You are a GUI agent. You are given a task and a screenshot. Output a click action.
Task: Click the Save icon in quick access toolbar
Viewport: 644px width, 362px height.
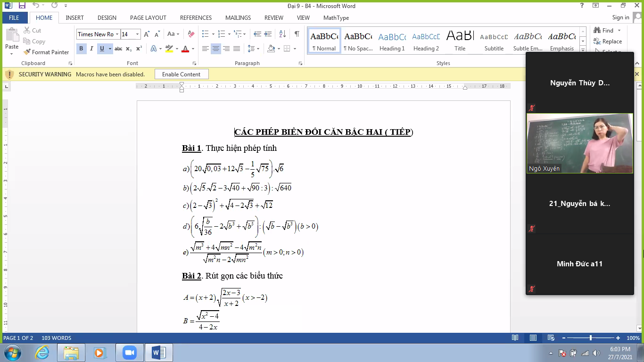click(x=22, y=6)
